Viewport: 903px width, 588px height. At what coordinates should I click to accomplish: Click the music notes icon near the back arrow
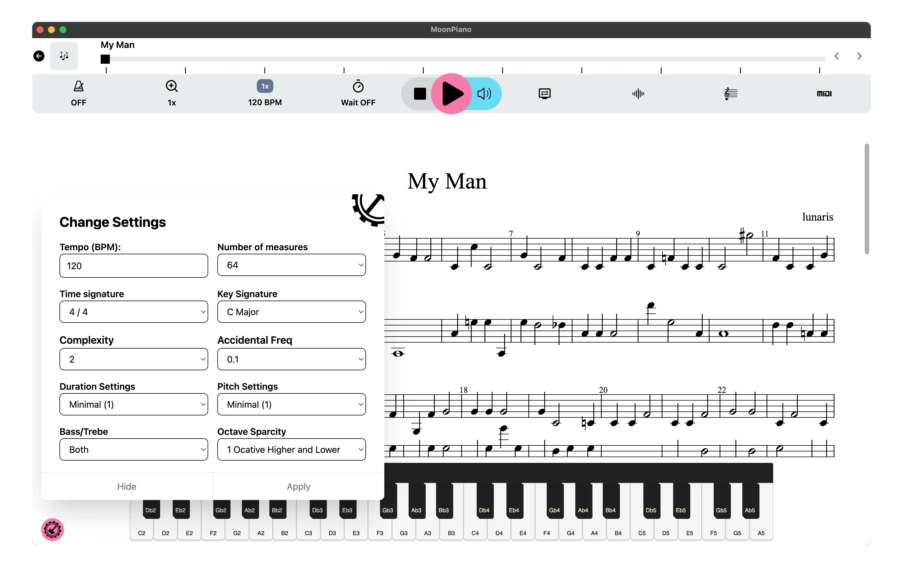[x=64, y=56]
